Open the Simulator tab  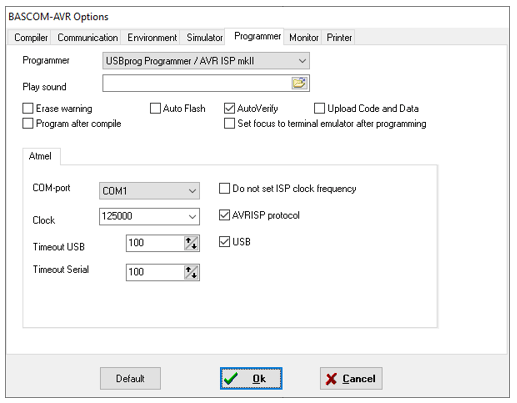204,37
